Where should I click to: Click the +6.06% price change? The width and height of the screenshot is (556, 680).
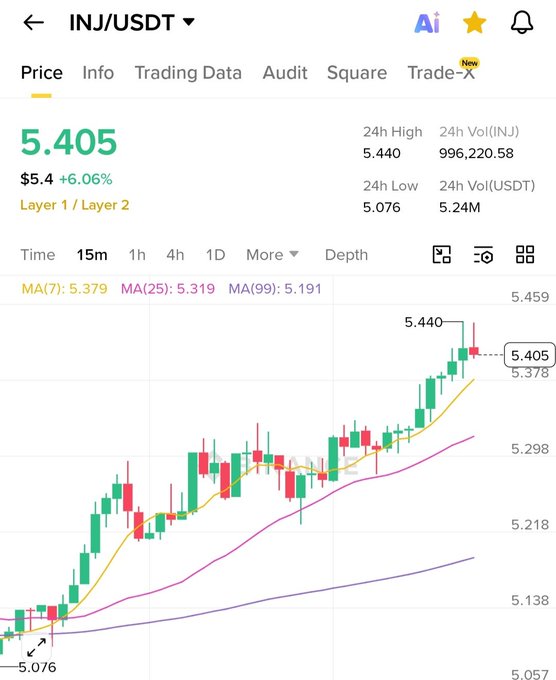[85, 179]
